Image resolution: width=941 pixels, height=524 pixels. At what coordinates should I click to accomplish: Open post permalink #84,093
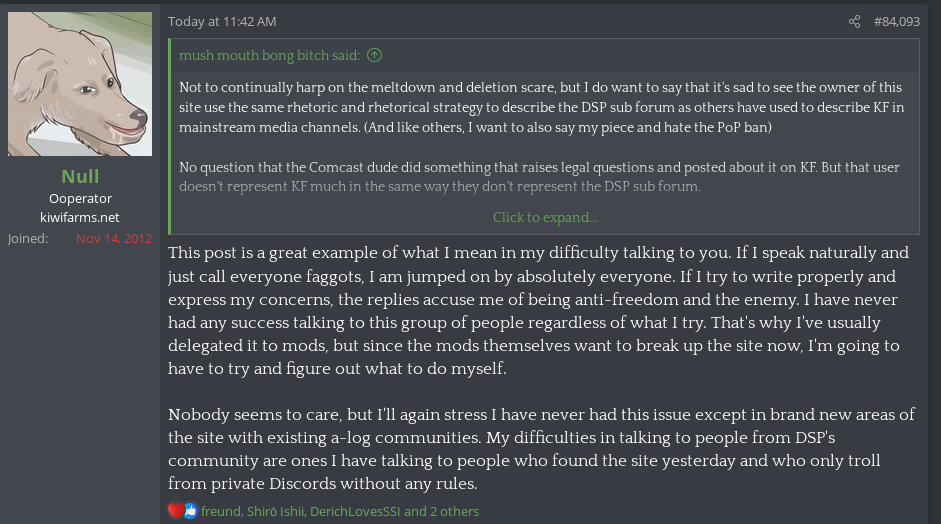[896, 21]
